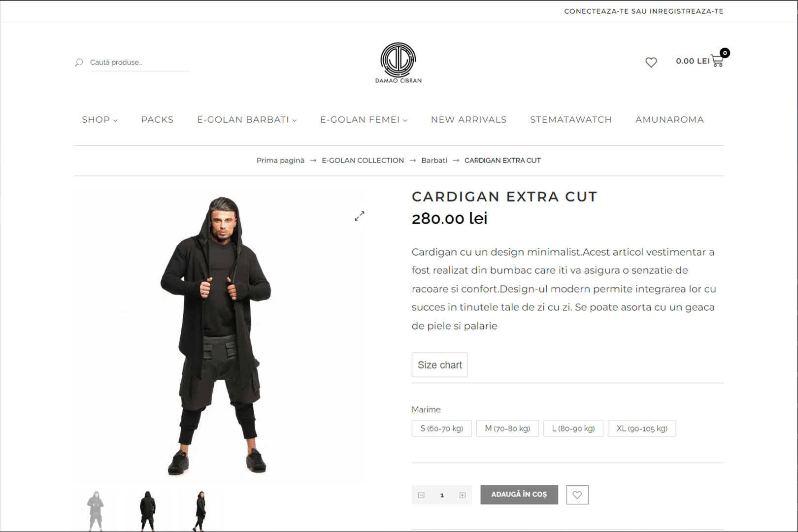This screenshot has width=798, height=532.
Task: Click the Adaugă în coș button
Action: [x=519, y=495]
